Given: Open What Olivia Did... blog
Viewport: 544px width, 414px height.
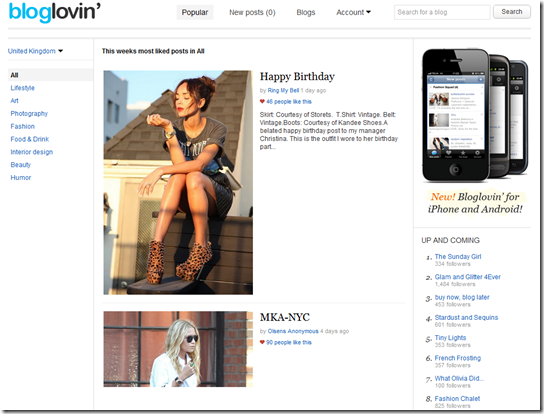Looking at the screenshot, I should click(459, 378).
